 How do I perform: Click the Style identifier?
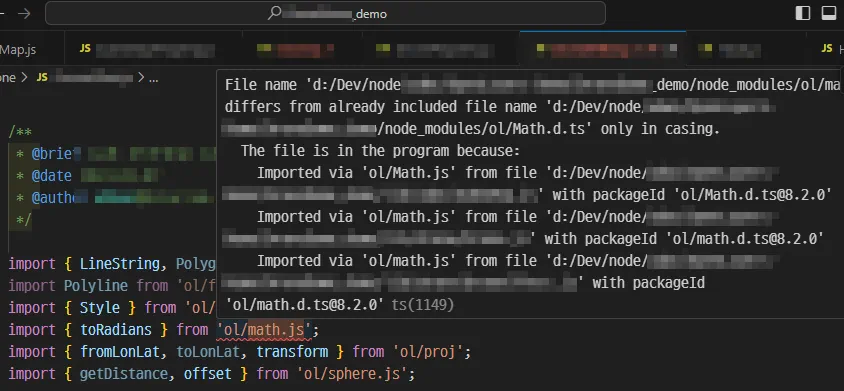pos(100,308)
